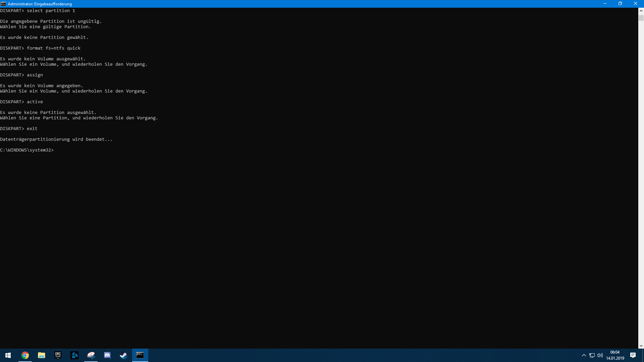
Task: Click the vertical scrollbar thumb
Action: coord(641,18)
